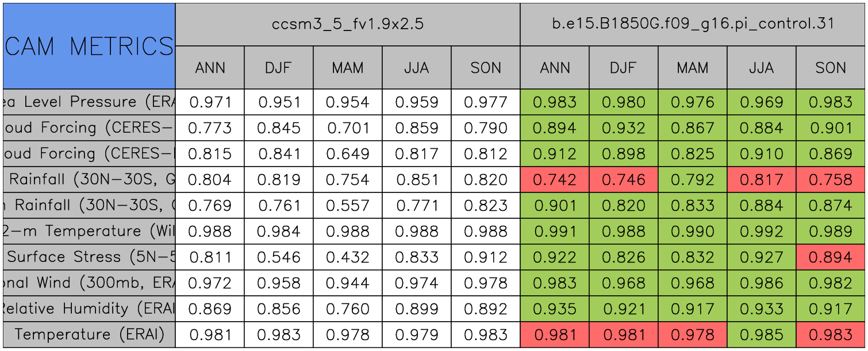Click the 0.546 value cell
The image size is (868, 351).
(279, 257)
